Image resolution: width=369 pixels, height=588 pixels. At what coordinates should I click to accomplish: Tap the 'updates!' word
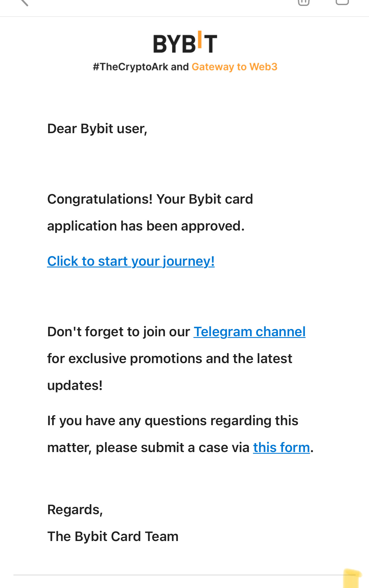[x=75, y=385]
